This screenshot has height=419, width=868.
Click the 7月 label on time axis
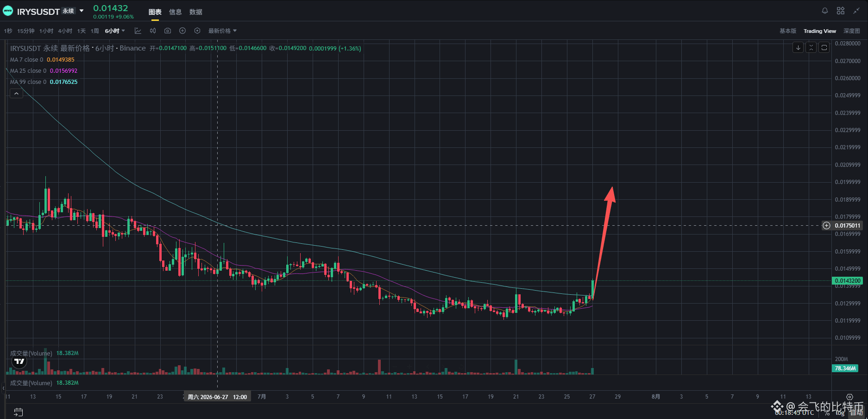tap(262, 397)
